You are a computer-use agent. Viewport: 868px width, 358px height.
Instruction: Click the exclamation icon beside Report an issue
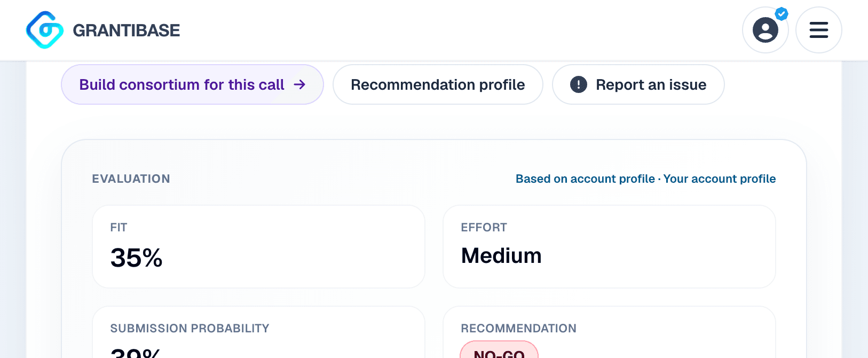(x=579, y=84)
